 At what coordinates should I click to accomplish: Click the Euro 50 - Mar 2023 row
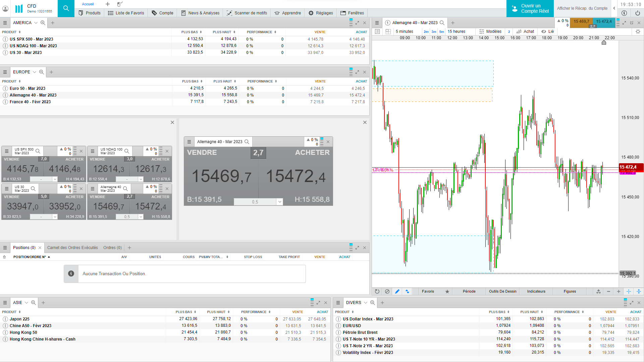pyautogui.click(x=28, y=88)
